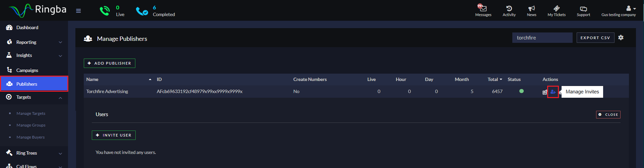Open Gus testing company account menu
This screenshot has height=168, width=644.
(619, 11)
